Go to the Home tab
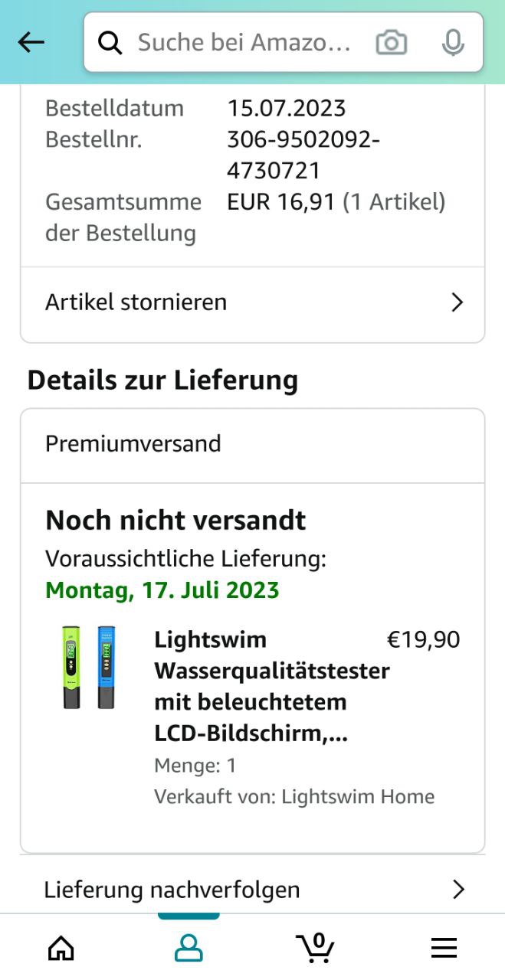The width and height of the screenshot is (505, 980). [61, 948]
